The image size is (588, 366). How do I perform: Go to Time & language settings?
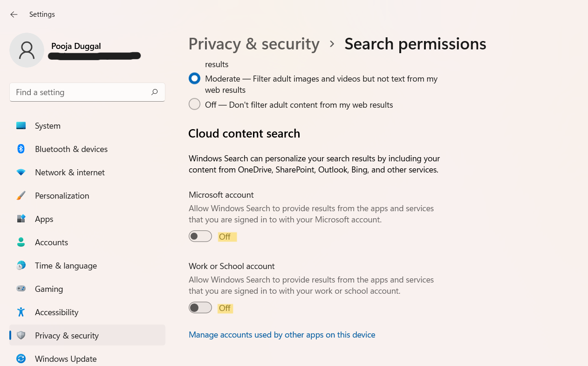(66, 266)
